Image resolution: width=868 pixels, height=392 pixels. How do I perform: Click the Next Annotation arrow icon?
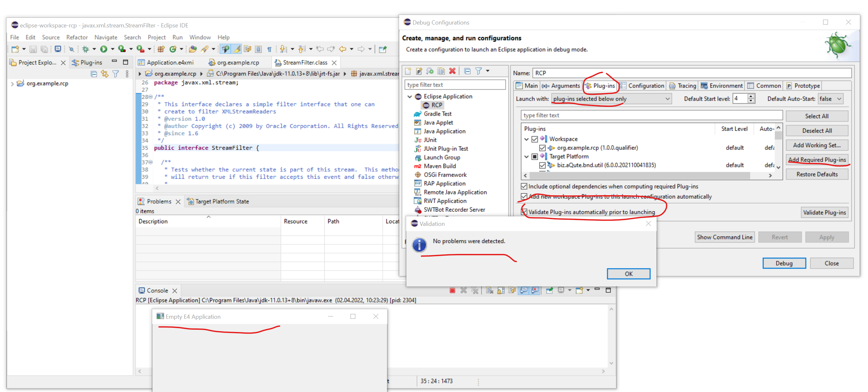283,49
